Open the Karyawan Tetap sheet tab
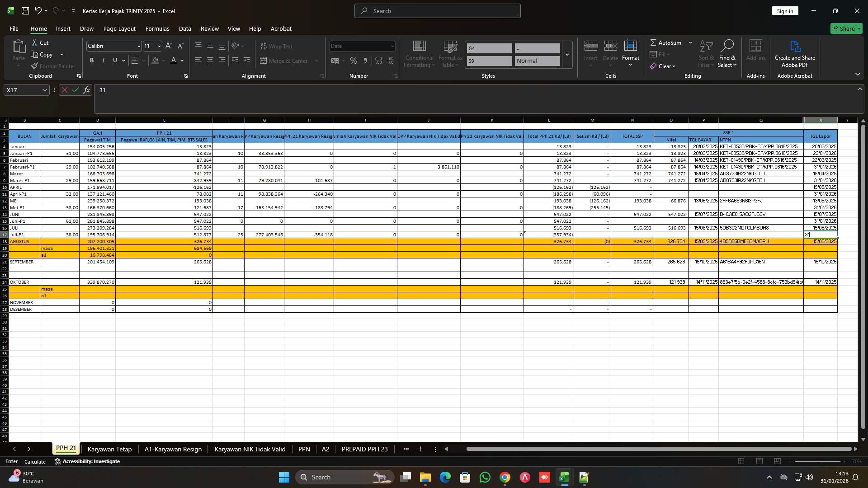 pos(109,449)
